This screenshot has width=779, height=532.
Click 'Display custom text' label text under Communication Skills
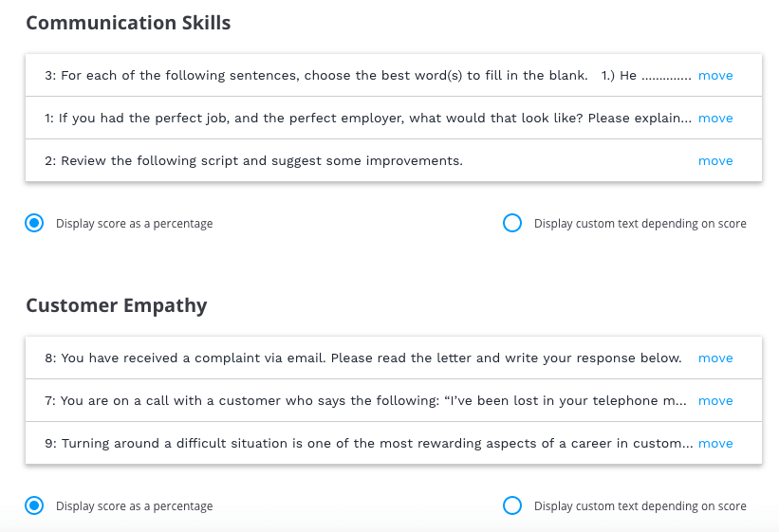pos(640,224)
